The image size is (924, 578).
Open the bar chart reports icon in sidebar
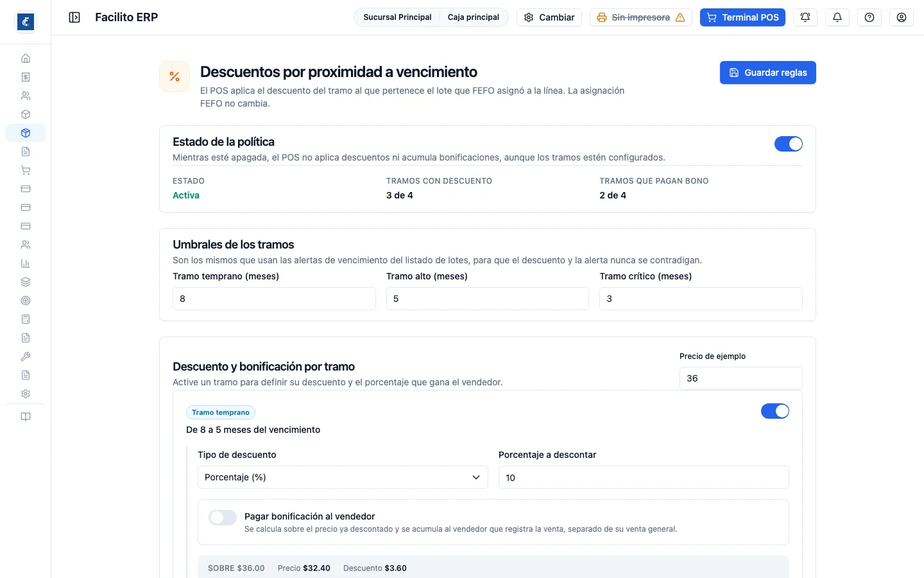coord(26,263)
